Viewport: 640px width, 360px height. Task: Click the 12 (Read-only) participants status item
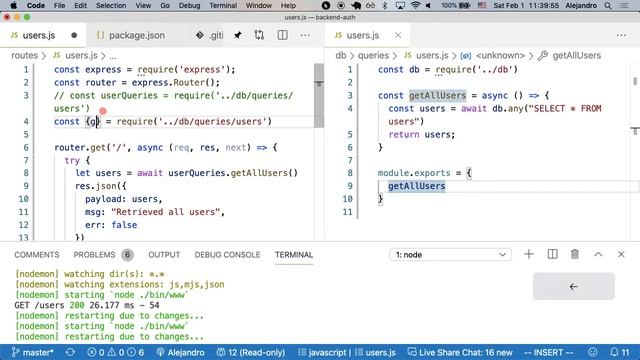click(251, 353)
